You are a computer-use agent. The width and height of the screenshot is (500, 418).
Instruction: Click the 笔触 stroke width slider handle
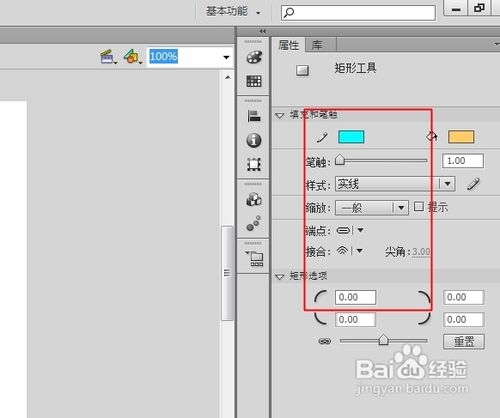[340, 160]
